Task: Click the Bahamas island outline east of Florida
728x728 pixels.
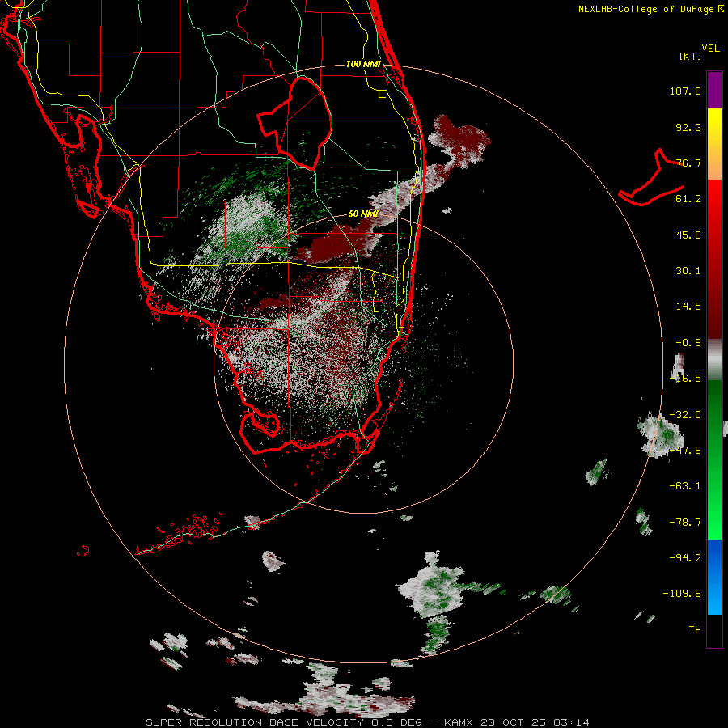Action: 652,179
